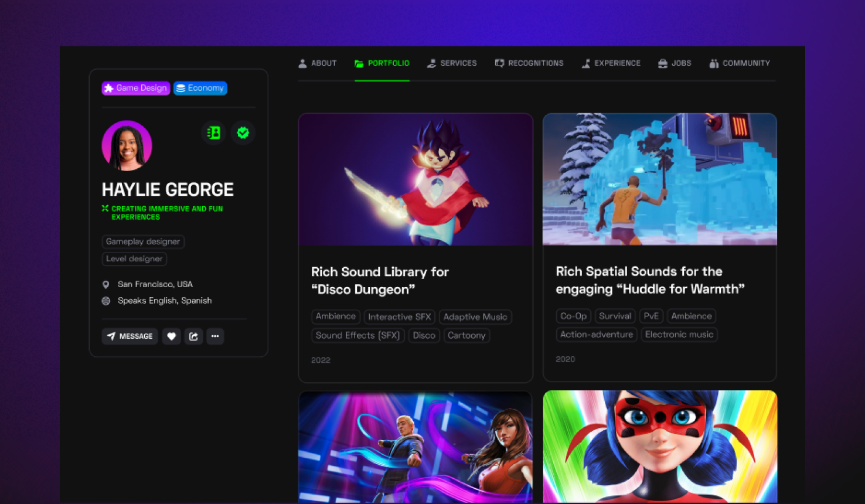Open the Community tab
This screenshot has width=865, height=504.
point(739,63)
